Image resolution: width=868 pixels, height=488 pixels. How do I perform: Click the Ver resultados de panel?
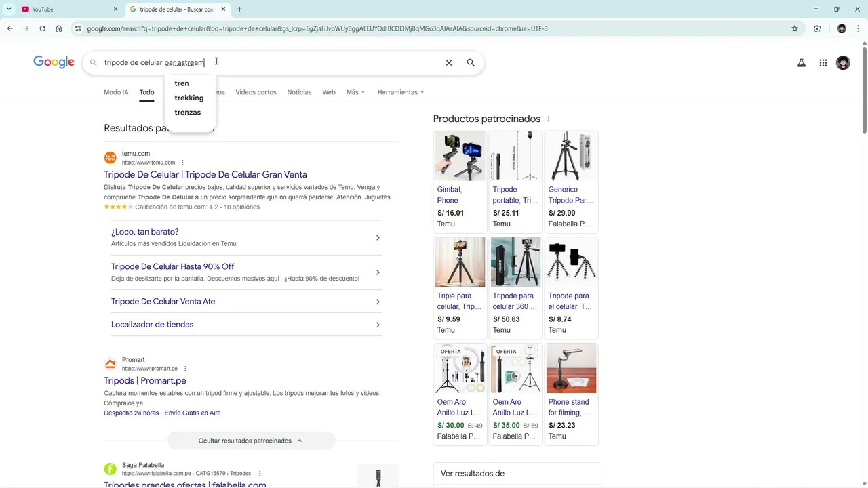click(517, 474)
